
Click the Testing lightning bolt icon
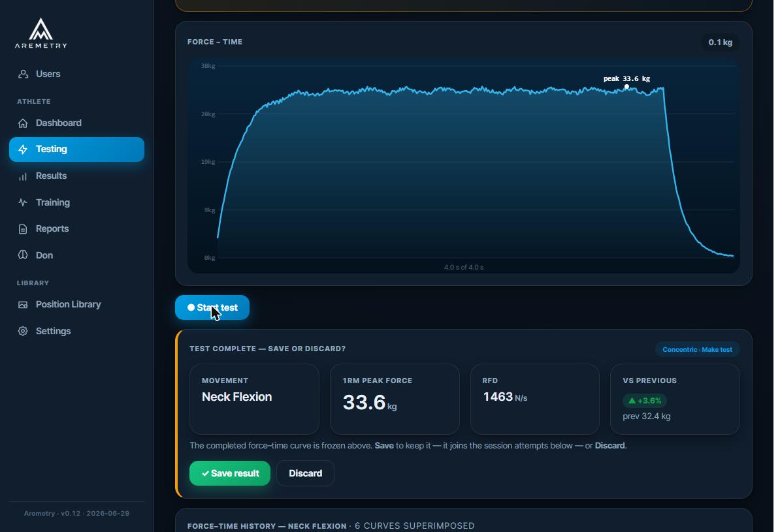tap(23, 149)
